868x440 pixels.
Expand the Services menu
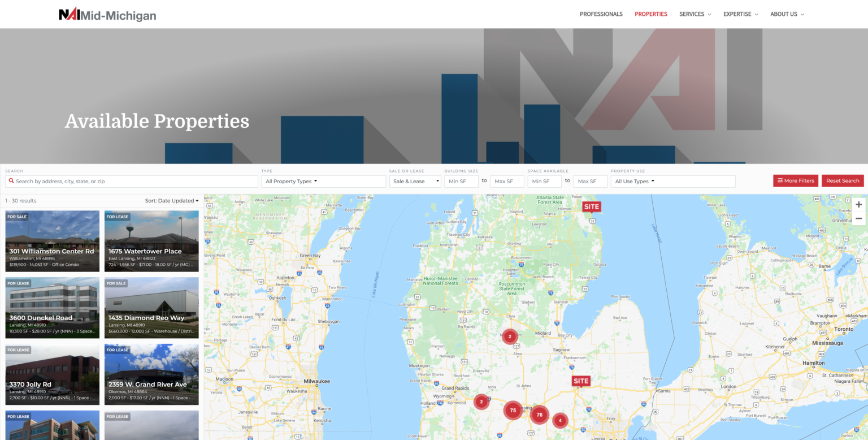point(695,14)
